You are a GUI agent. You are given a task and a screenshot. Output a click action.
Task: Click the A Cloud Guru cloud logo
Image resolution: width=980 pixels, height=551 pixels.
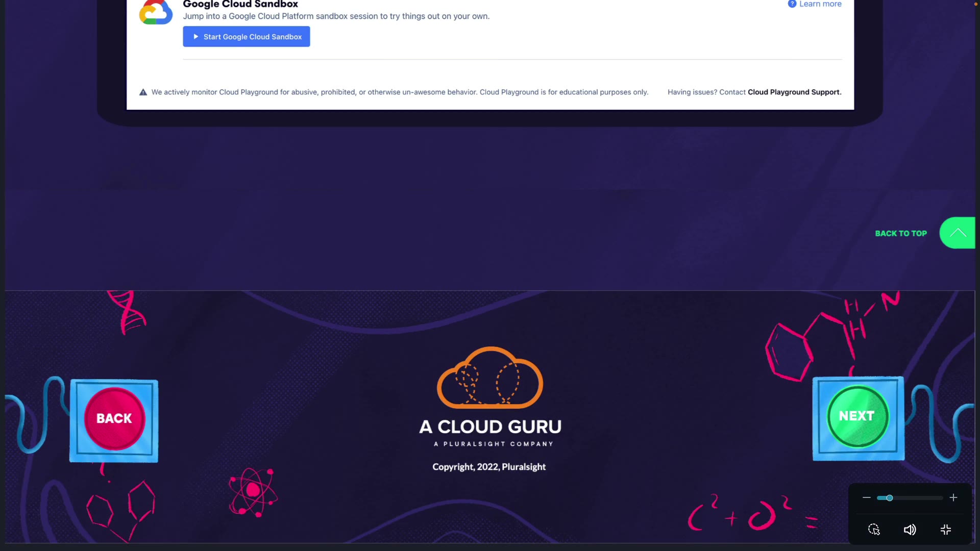coord(490,378)
